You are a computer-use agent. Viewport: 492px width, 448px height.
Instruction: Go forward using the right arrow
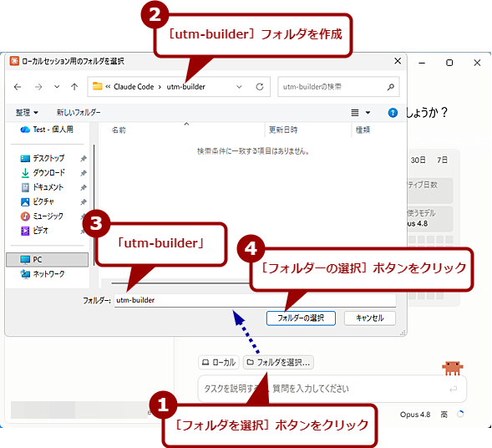(38, 87)
